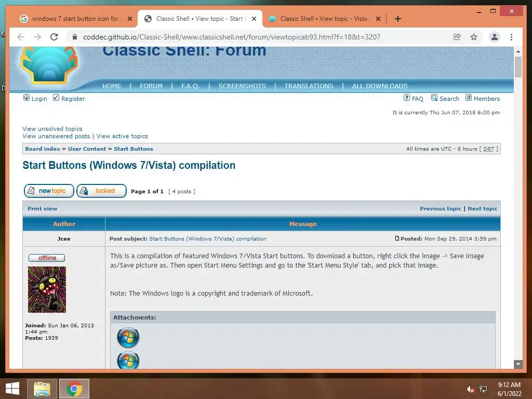Open Chrome three-dot menu
Screen dimensions: 532x399
511,37
